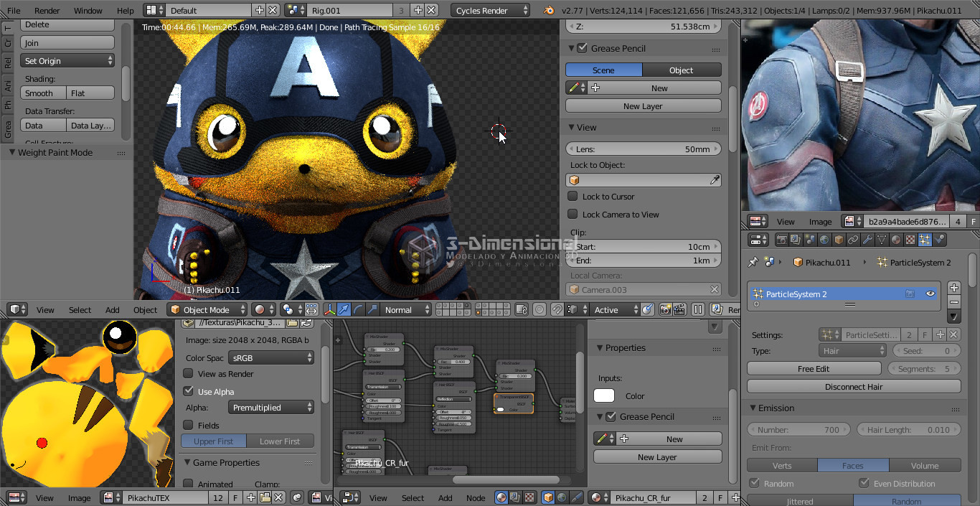Screen dimensions: 980x506
Task: Click the Disconnect Hair button
Action: [854, 386]
